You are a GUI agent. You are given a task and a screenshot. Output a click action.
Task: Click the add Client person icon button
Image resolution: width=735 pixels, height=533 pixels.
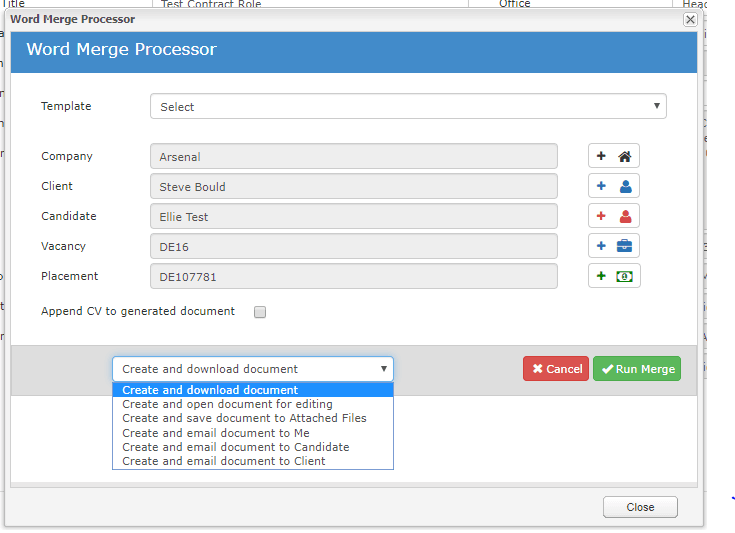[x=613, y=186]
